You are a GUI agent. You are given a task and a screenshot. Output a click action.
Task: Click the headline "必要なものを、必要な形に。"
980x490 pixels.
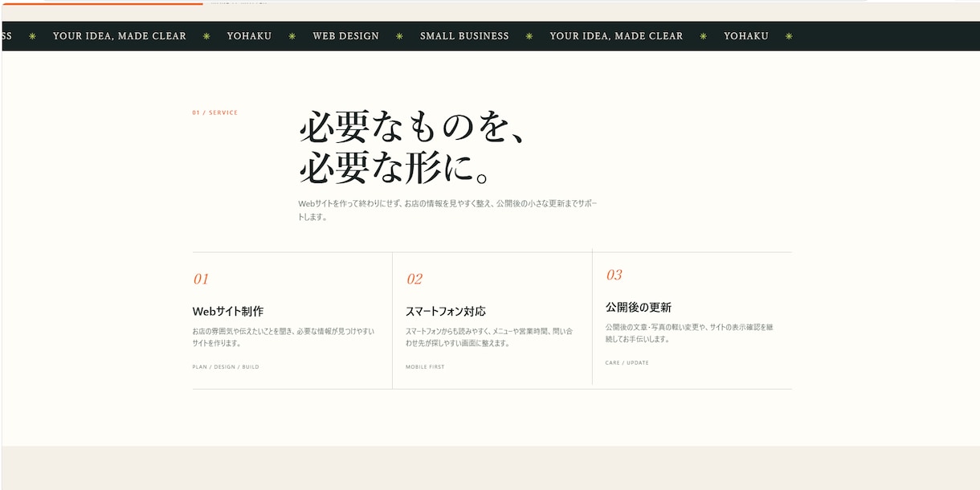coord(412,147)
